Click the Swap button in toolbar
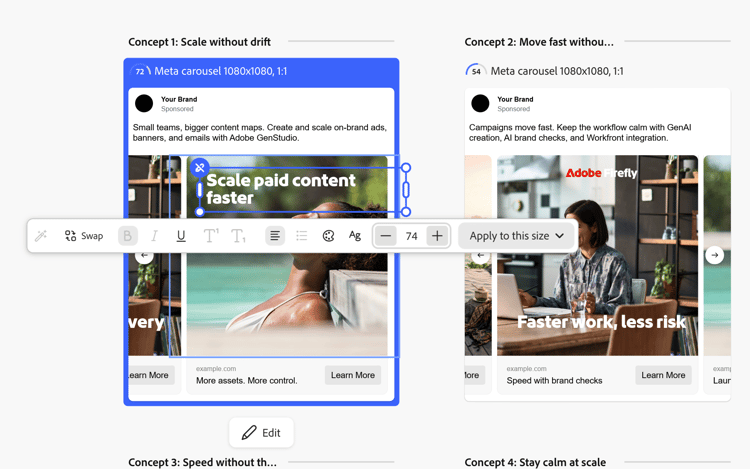The image size is (750, 469). pyautogui.click(x=84, y=236)
